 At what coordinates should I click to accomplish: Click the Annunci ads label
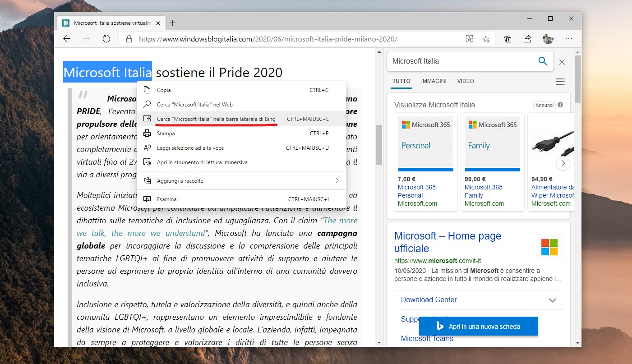click(x=544, y=105)
